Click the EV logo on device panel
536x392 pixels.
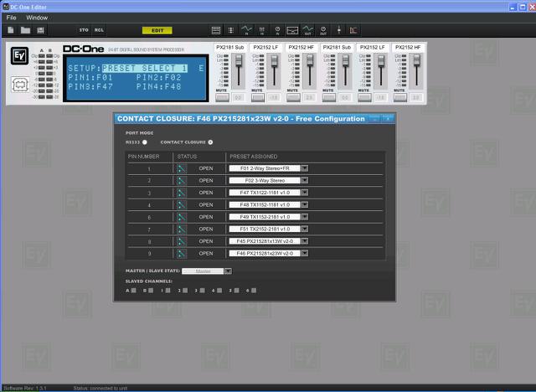(x=20, y=56)
